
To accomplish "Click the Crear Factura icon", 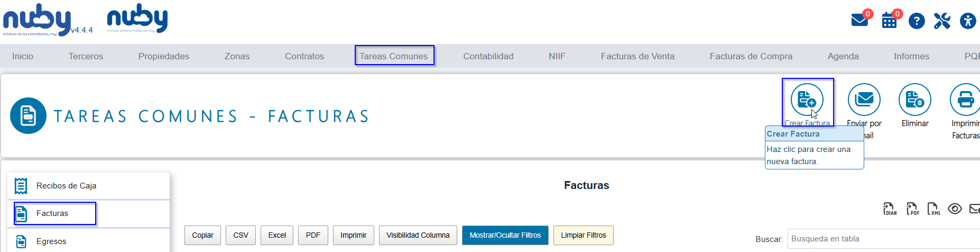I will pos(807,100).
